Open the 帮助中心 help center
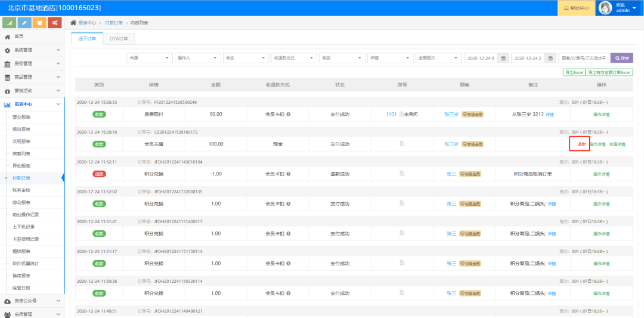 [576, 8]
